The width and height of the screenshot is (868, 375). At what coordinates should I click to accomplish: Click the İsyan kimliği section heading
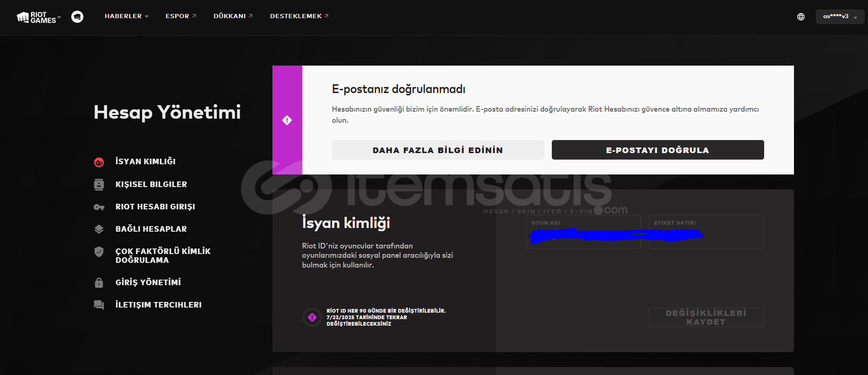[346, 223]
